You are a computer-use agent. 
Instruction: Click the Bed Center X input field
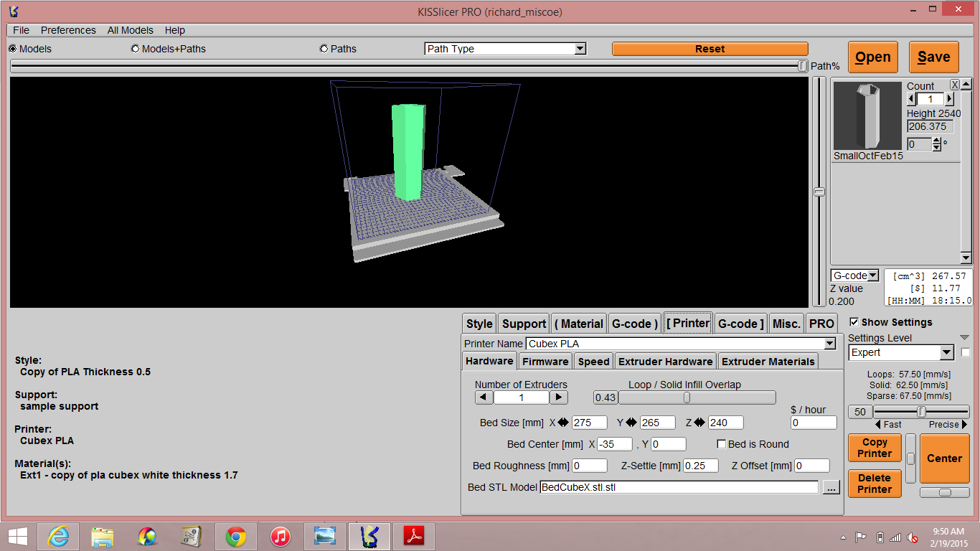(614, 444)
